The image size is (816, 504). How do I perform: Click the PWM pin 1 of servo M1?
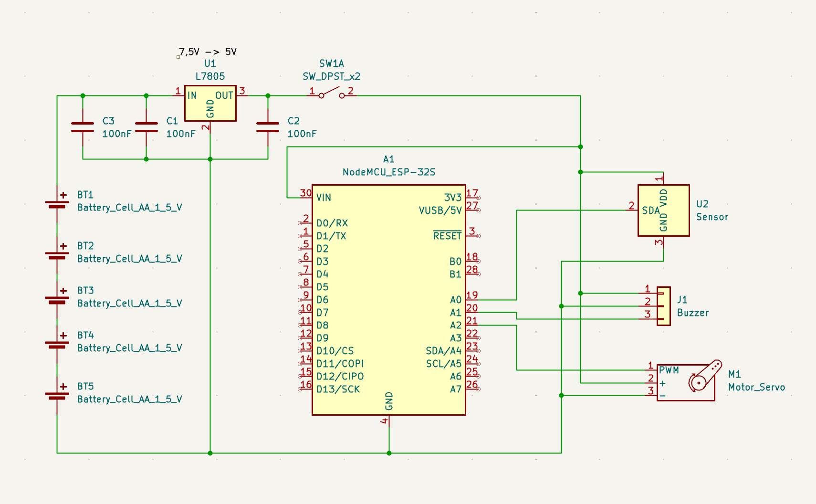tap(651, 369)
